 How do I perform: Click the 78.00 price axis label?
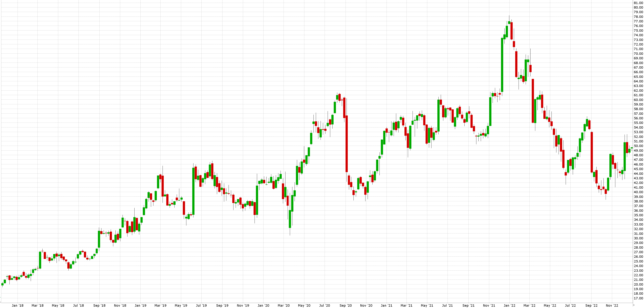(x=638, y=17)
